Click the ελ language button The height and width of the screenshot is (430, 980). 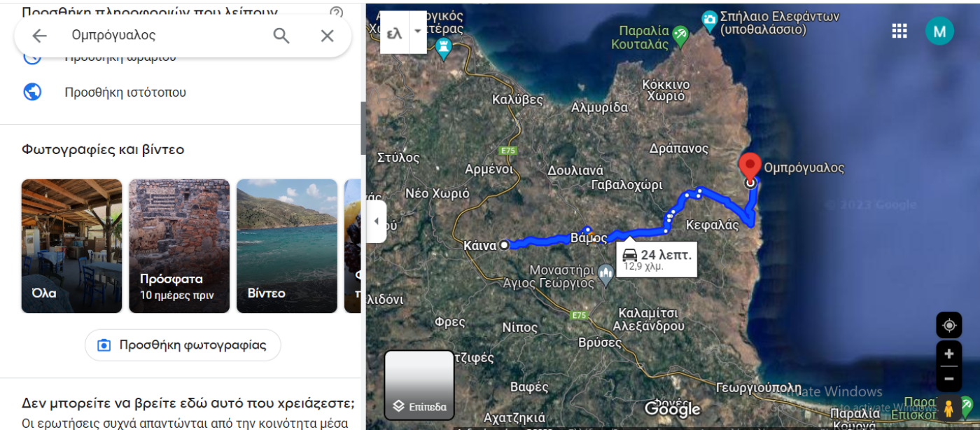coord(395,32)
